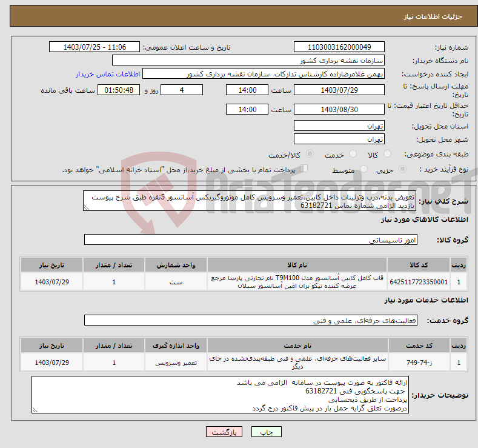Viewport: 478px width, 448px height.
Task: Click the goods unit cell ست
Action: click(x=176, y=282)
